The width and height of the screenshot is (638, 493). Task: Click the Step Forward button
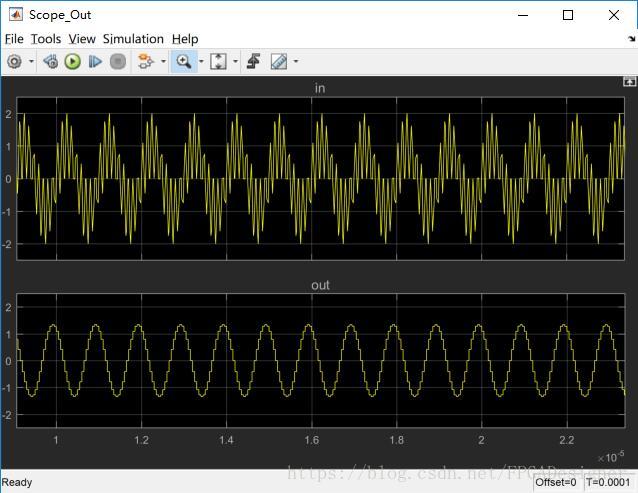tap(95, 61)
